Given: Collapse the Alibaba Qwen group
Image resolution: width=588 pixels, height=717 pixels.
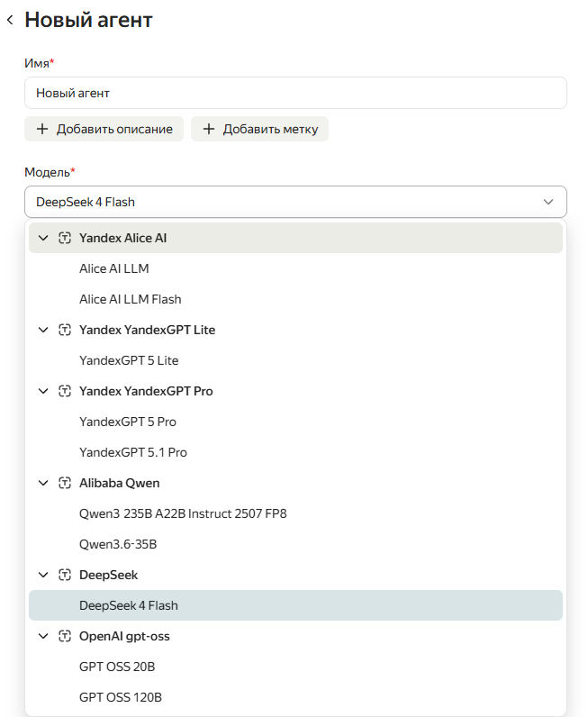Looking at the screenshot, I should pyautogui.click(x=43, y=483).
